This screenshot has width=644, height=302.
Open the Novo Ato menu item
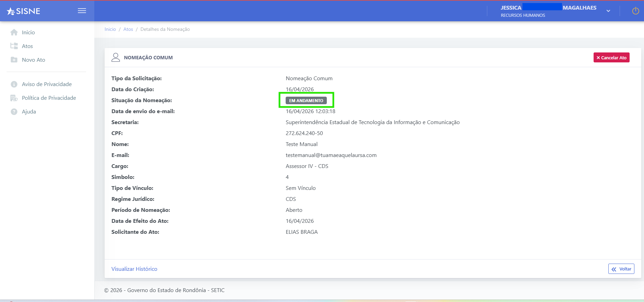click(x=34, y=60)
